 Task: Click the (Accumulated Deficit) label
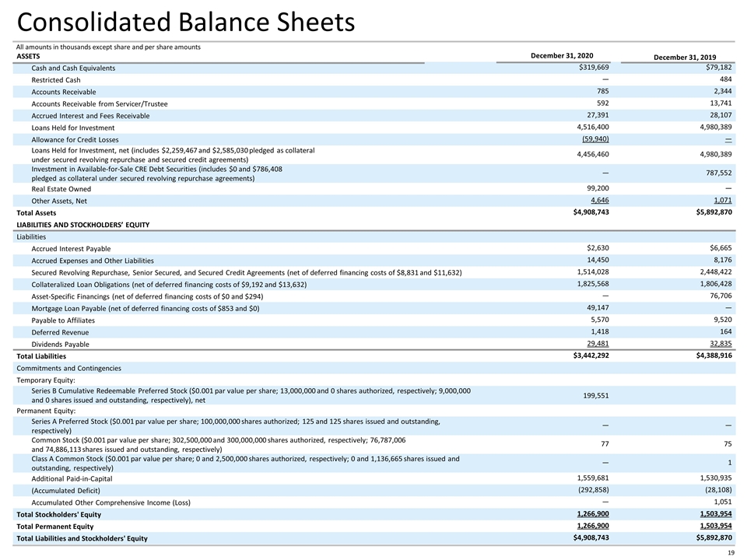(65, 491)
